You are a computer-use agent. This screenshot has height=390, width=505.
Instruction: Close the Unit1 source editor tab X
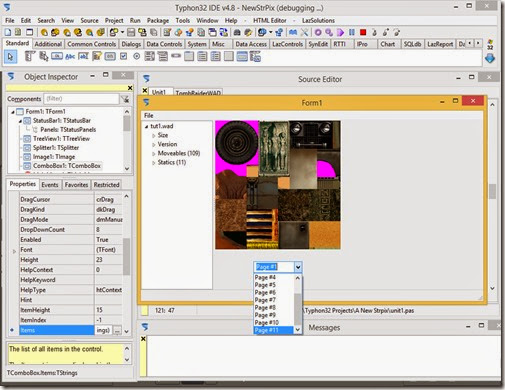(x=145, y=90)
